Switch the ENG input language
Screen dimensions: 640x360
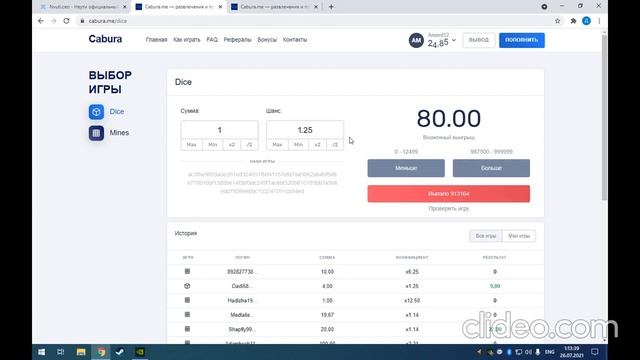550,352
